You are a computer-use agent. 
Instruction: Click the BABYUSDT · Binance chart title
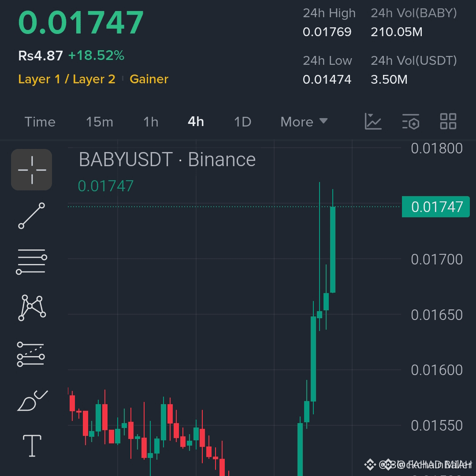point(167,160)
